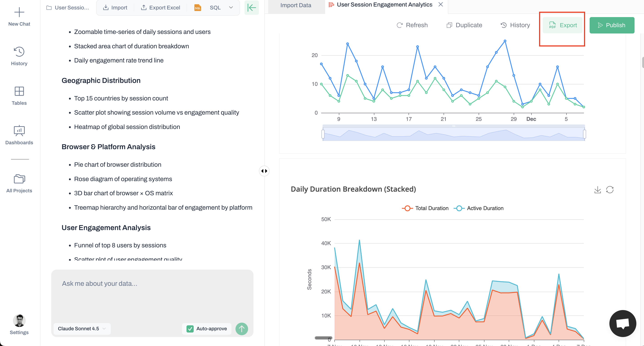The width and height of the screenshot is (644, 346).
Task: Download Daily Duration Breakdown chart
Action: (x=597, y=190)
